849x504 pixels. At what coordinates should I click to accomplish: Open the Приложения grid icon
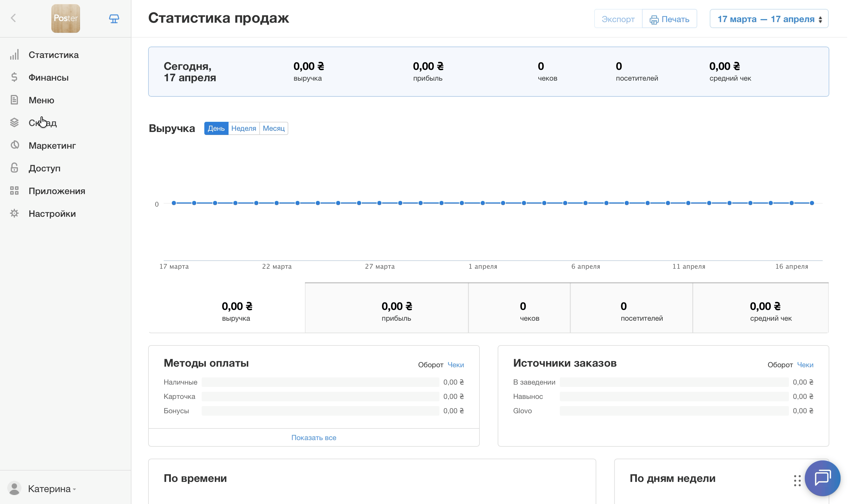14,190
